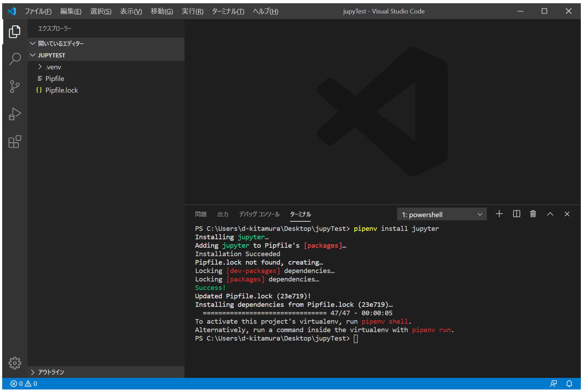
Task: Split the terminal pane
Action: coord(517,214)
